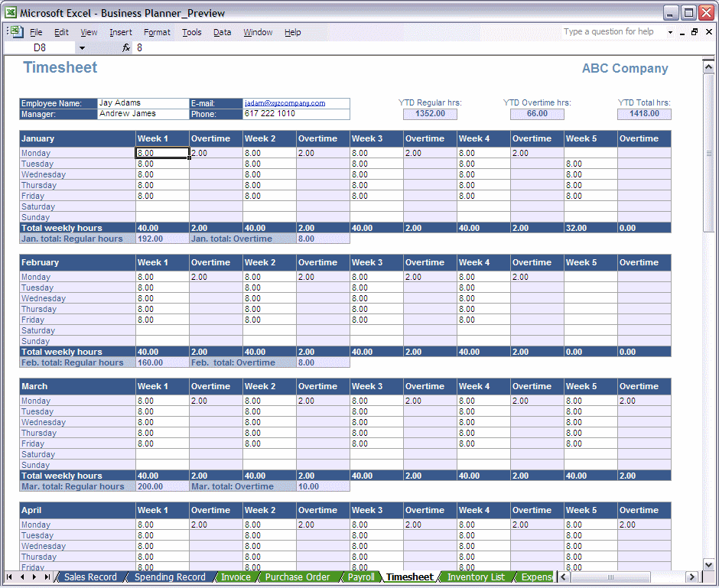Click the March table header cell
719x588 pixels.
[77, 386]
